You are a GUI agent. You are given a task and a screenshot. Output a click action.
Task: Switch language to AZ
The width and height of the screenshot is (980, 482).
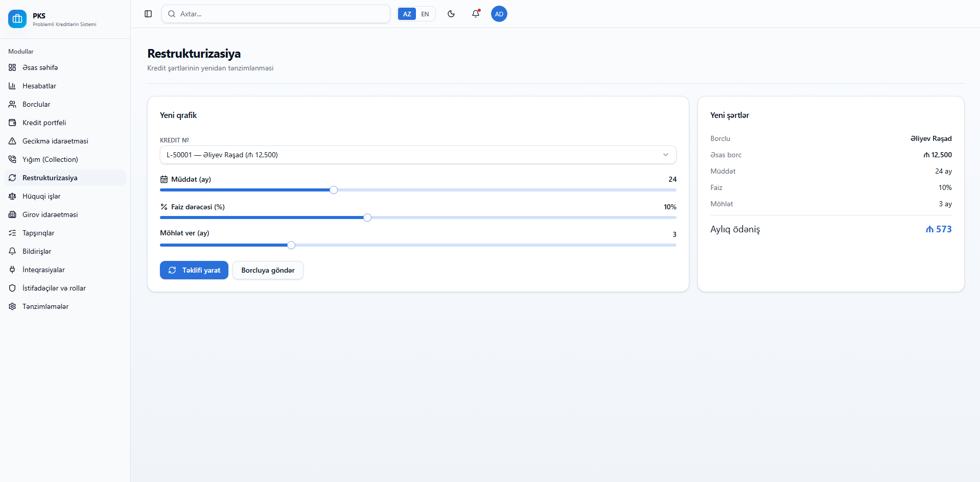click(407, 14)
